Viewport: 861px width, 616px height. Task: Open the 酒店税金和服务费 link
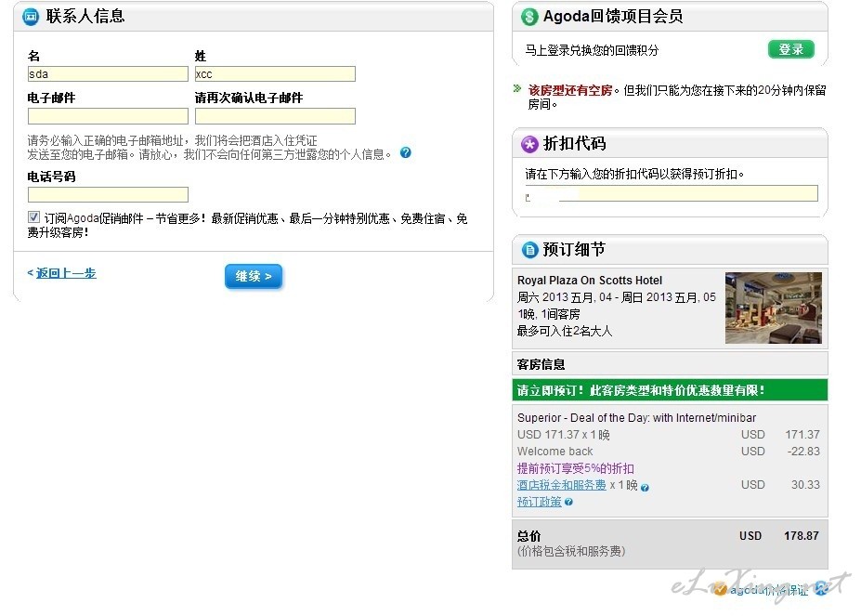coord(562,485)
